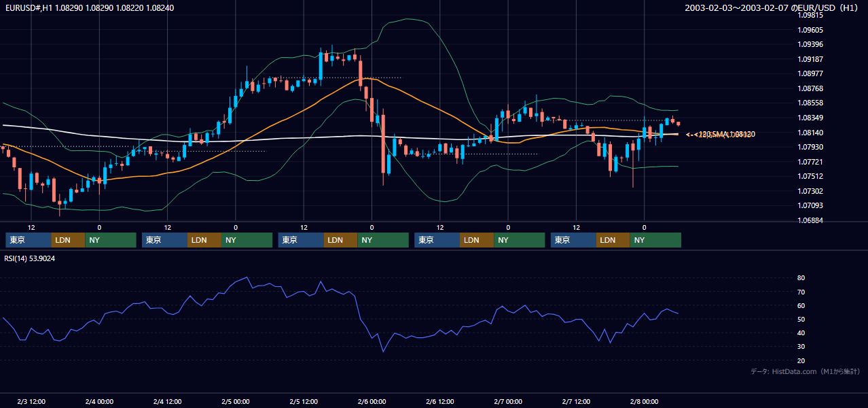Click the RSI scale value 20
The width and height of the screenshot is (868, 408).
pyautogui.click(x=801, y=360)
